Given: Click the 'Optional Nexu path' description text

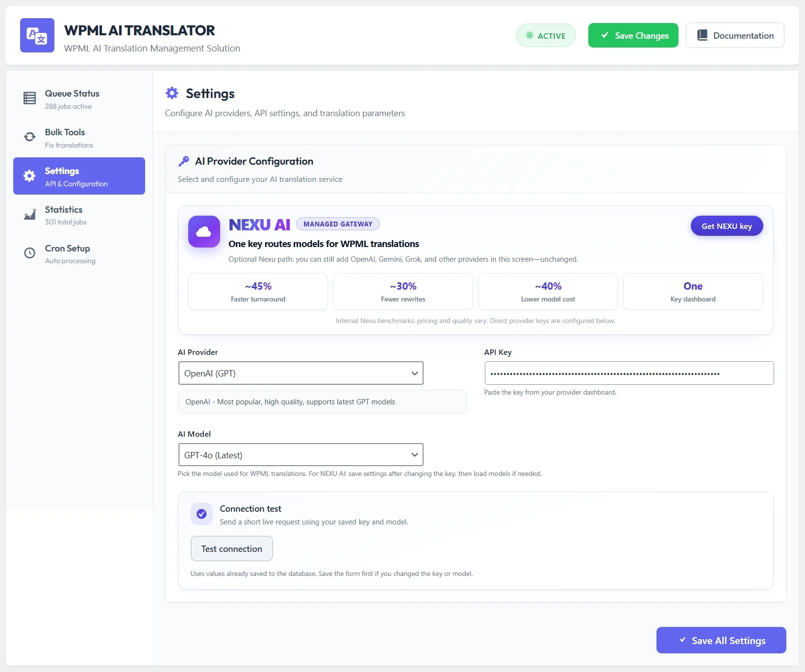Looking at the screenshot, I should tap(403, 259).
